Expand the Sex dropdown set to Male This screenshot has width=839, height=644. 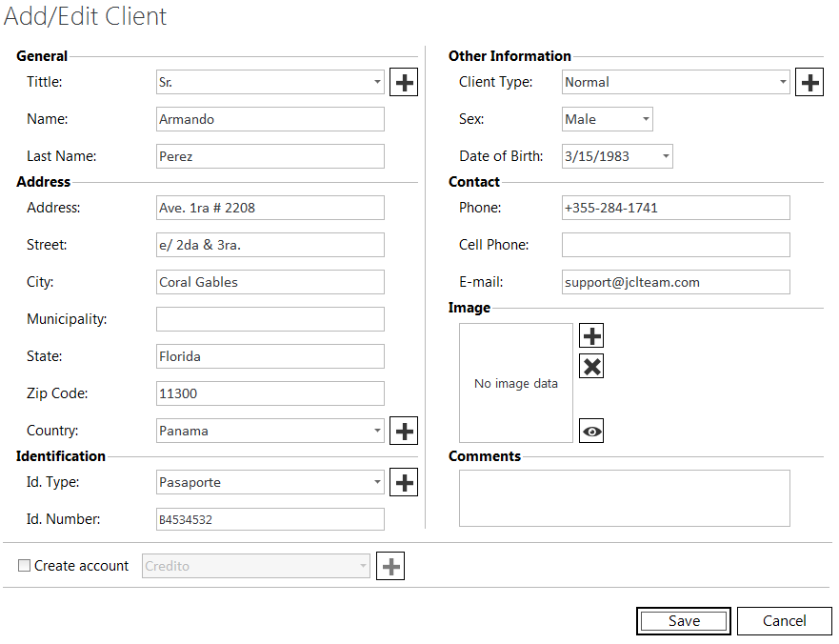pos(607,119)
